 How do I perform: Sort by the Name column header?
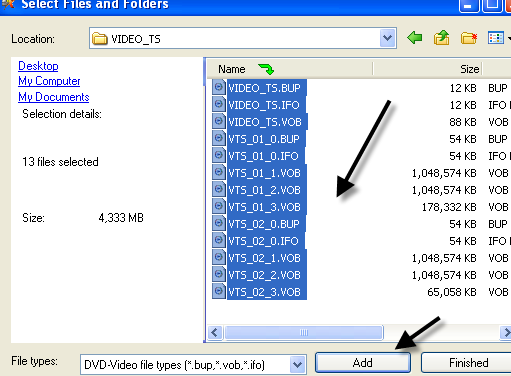click(289, 69)
